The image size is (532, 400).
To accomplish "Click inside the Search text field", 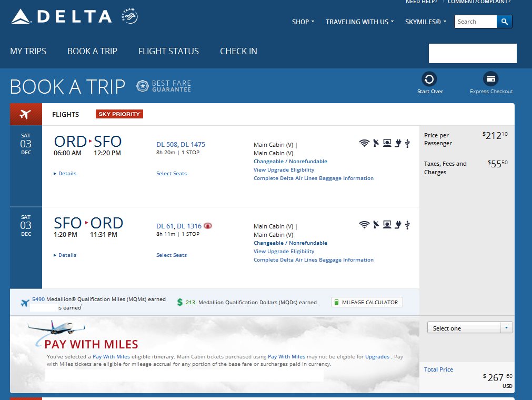I will click(475, 22).
